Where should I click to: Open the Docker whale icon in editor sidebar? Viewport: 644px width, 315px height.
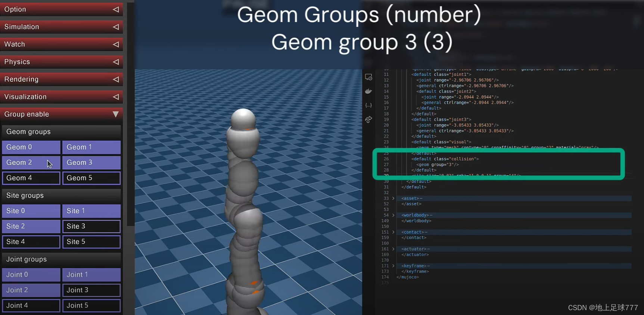pyautogui.click(x=368, y=91)
